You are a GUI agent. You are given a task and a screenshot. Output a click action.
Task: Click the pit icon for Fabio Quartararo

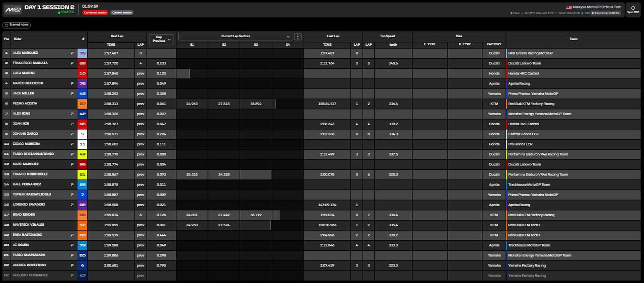(71, 255)
